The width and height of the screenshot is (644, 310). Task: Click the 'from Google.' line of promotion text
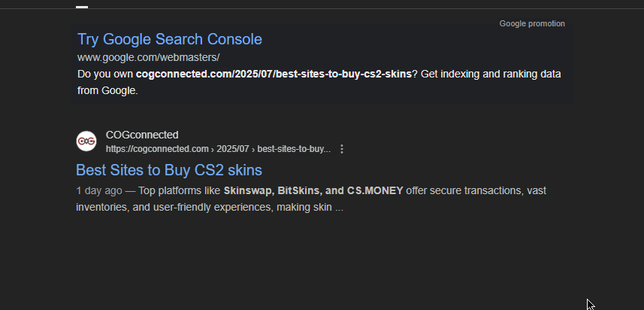coord(107,91)
